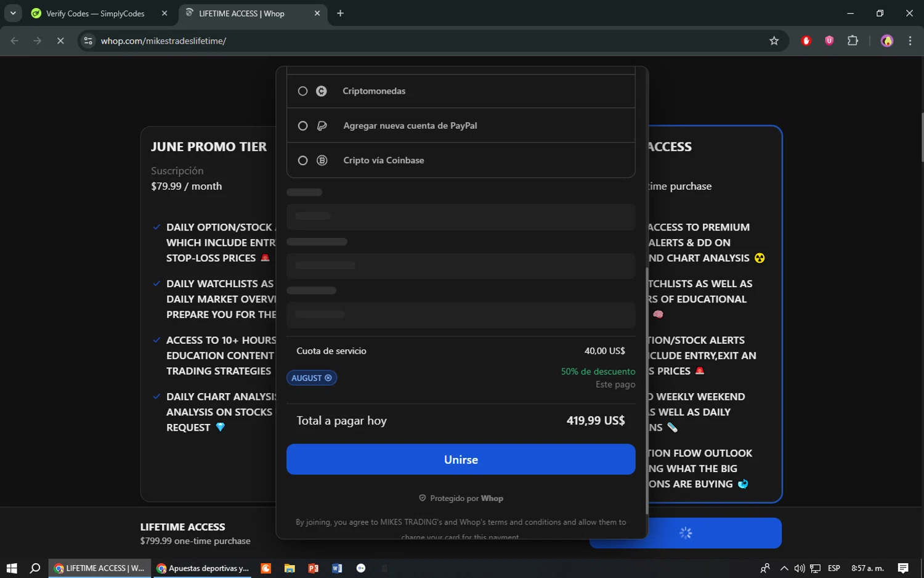Go forward in browser history
The image size is (924, 578).
(x=38, y=41)
